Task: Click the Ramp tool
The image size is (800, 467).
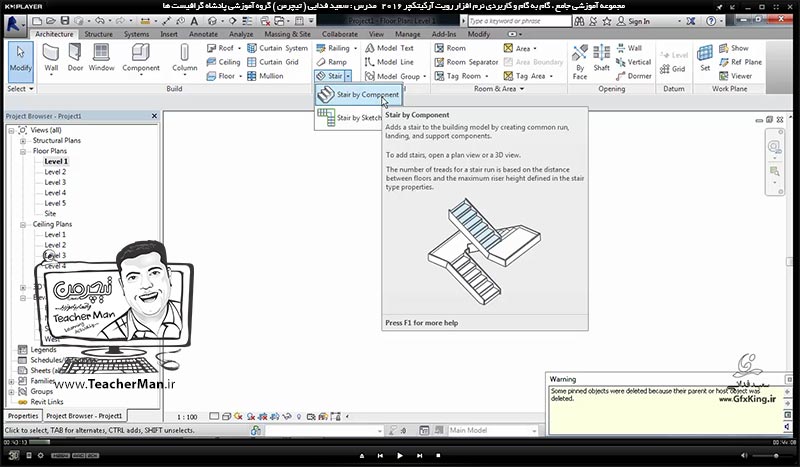Action: click(332, 62)
